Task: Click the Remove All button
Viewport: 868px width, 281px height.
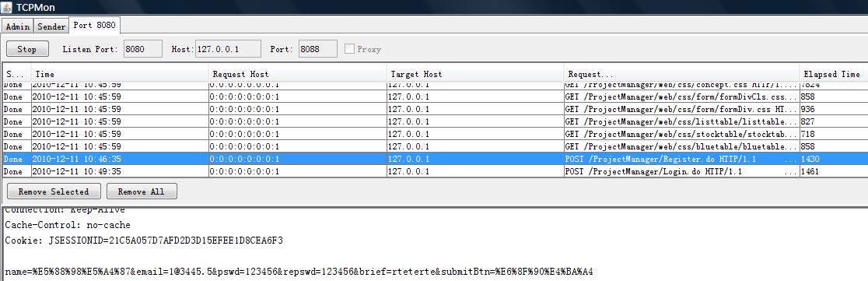Action: click(141, 191)
